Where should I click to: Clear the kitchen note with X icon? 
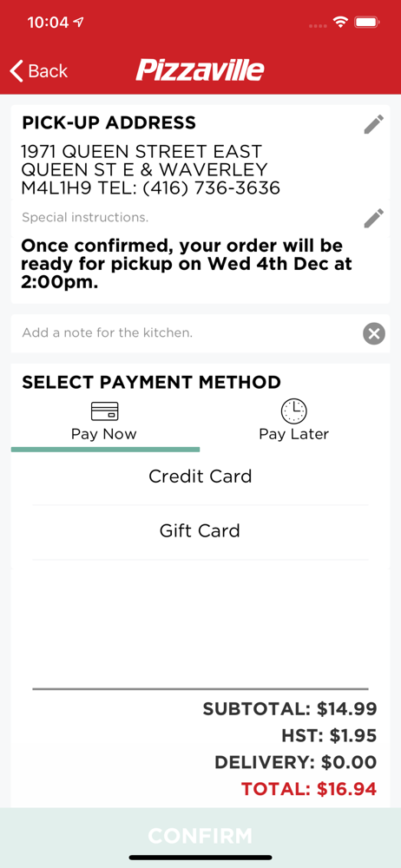pyautogui.click(x=374, y=334)
